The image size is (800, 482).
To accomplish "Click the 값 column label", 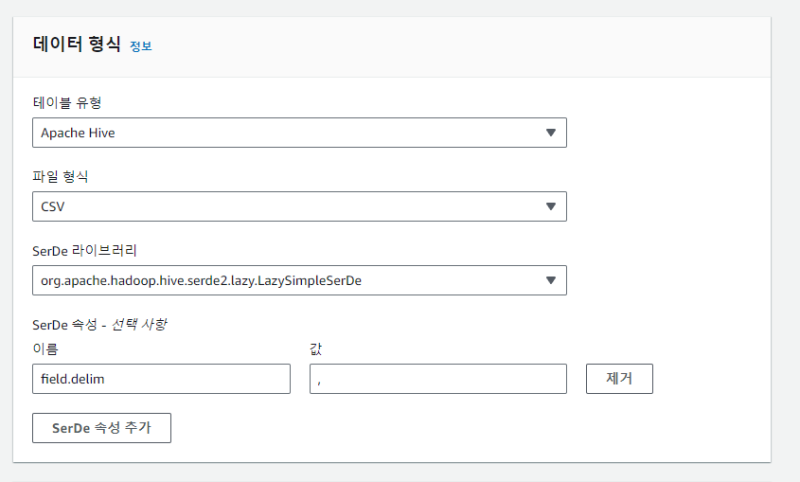I will click(317, 347).
